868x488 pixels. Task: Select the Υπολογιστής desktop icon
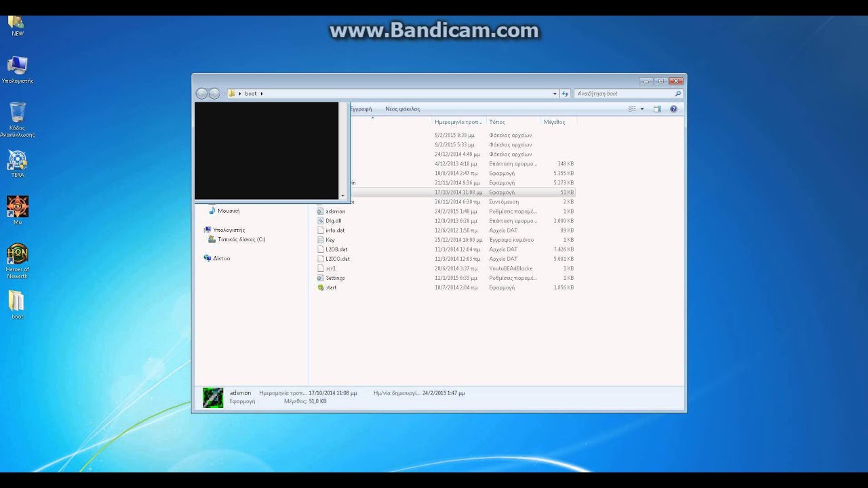[x=17, y=66]
